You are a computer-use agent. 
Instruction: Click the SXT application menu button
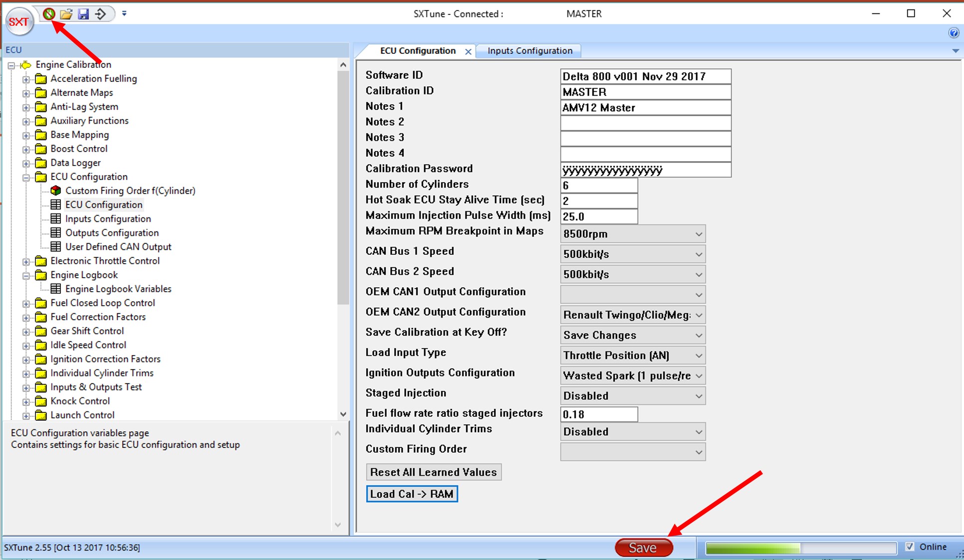tap(19, 21)
